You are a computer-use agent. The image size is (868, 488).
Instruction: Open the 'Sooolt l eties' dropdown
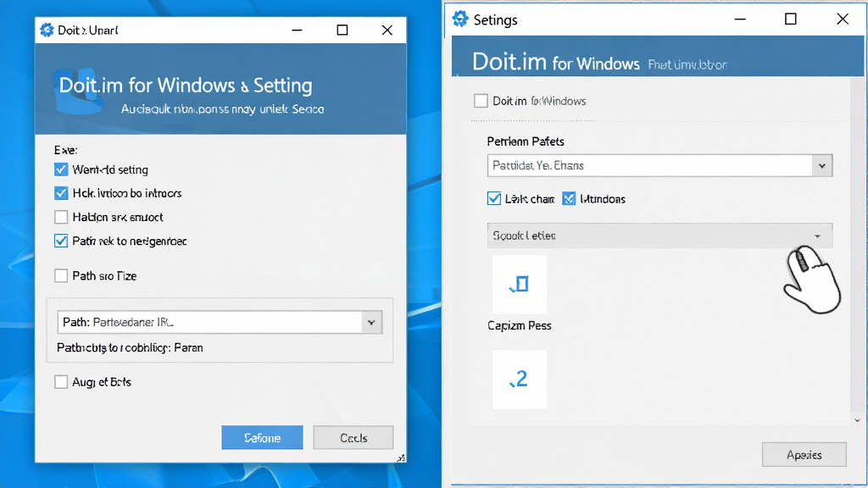659,236
